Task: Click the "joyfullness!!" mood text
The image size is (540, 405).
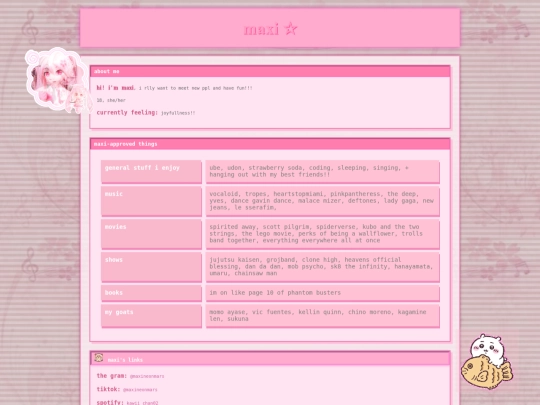Action: point(178,113)
